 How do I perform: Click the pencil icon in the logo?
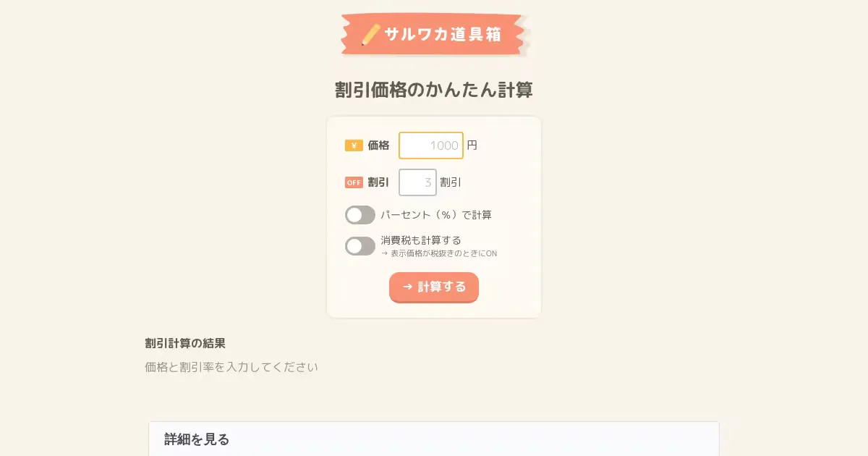pyautogui.click(x=370, y=34)
